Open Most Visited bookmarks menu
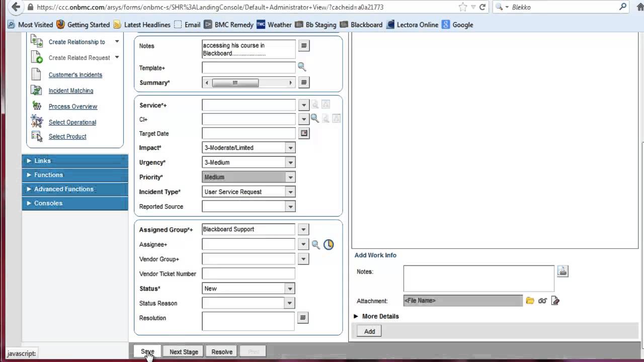Viewport: 644px width, 362px height. coord(30,25)
